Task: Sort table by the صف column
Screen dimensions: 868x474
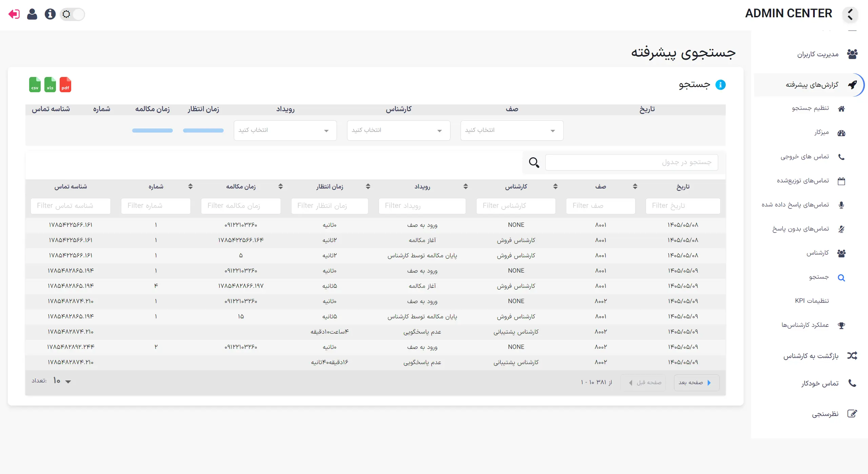Action: (x=635, y=186)
